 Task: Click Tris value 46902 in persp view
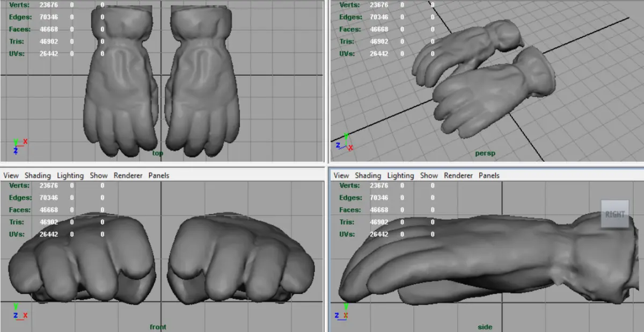[379, 41]
